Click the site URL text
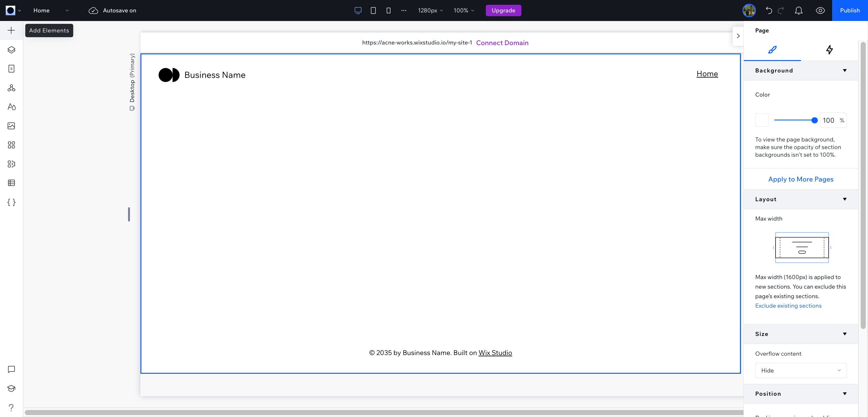868x417 pixels. coord(417,43)
